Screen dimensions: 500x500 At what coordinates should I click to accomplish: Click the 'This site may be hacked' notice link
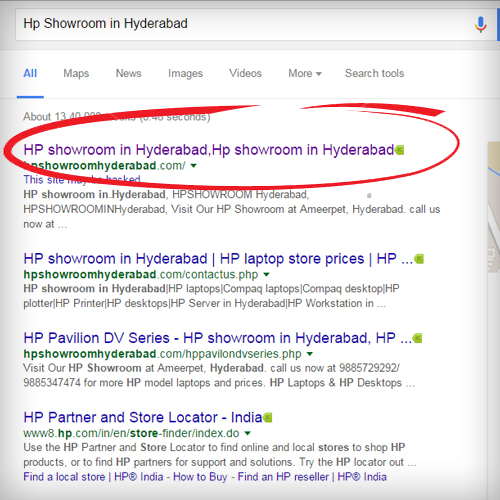click(x=82, y=180)
